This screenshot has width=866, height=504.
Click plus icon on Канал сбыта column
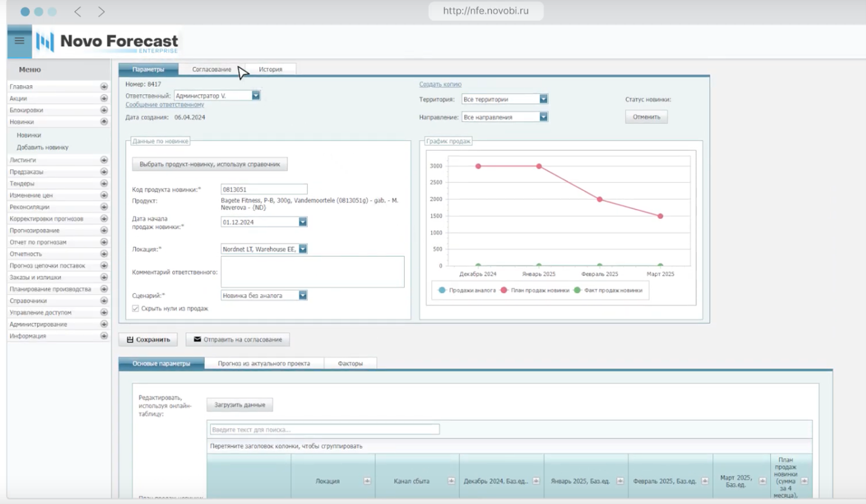451,481
